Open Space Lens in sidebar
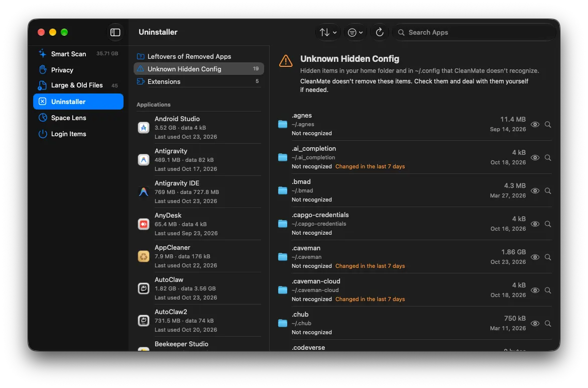Viewport: 588px width, 388px height. pos(78,118)
